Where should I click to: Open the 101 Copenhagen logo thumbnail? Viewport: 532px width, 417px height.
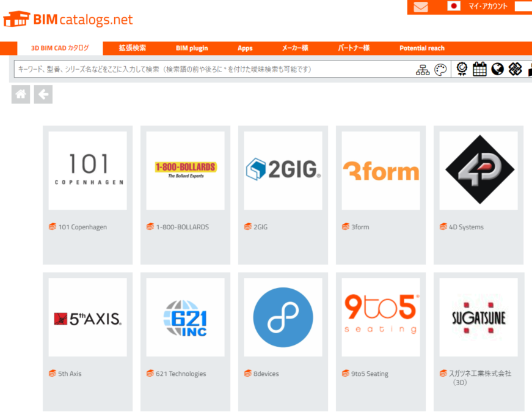pyautogui.click(x=87, y=171)
